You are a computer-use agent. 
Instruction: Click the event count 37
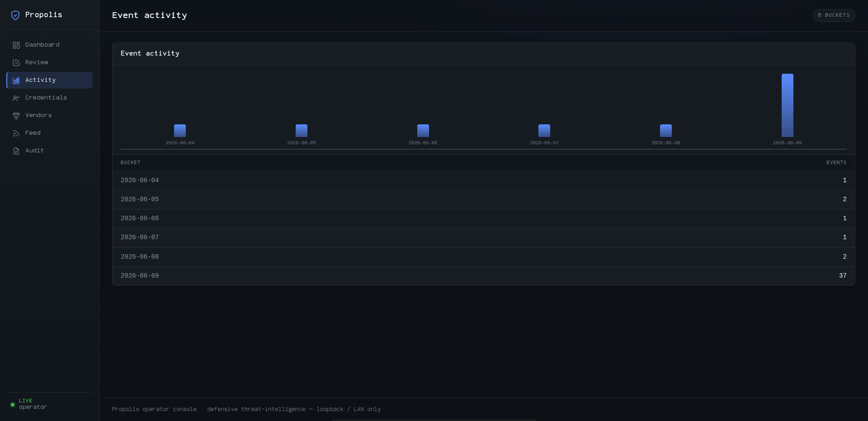coord(843,276)
